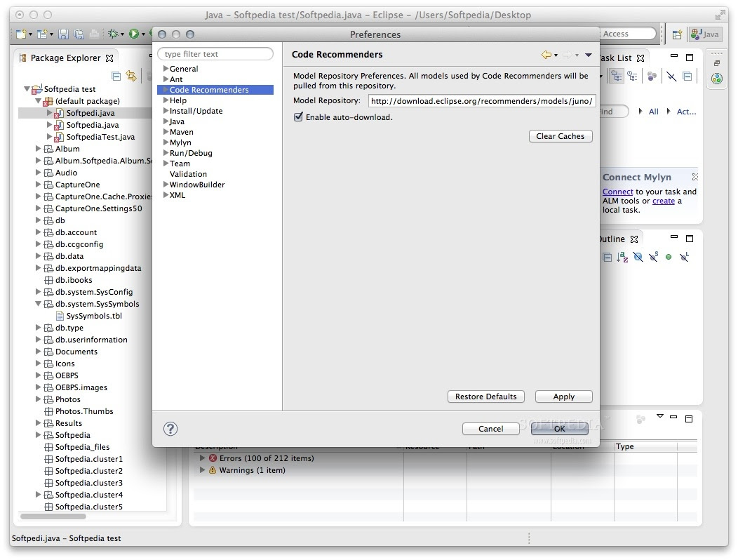This screenshot has width=738, height=560.
Task: Collapse All in Package Explorer toolbar
Action: 116,76
